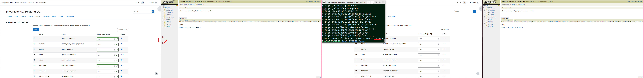Grab the move handle for Created by row, gear-icon page

34,65
